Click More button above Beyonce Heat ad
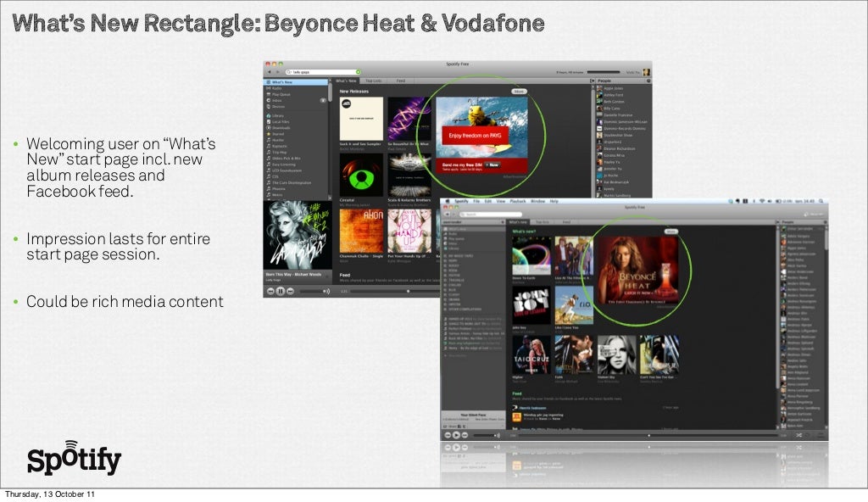 coord(671,231)
